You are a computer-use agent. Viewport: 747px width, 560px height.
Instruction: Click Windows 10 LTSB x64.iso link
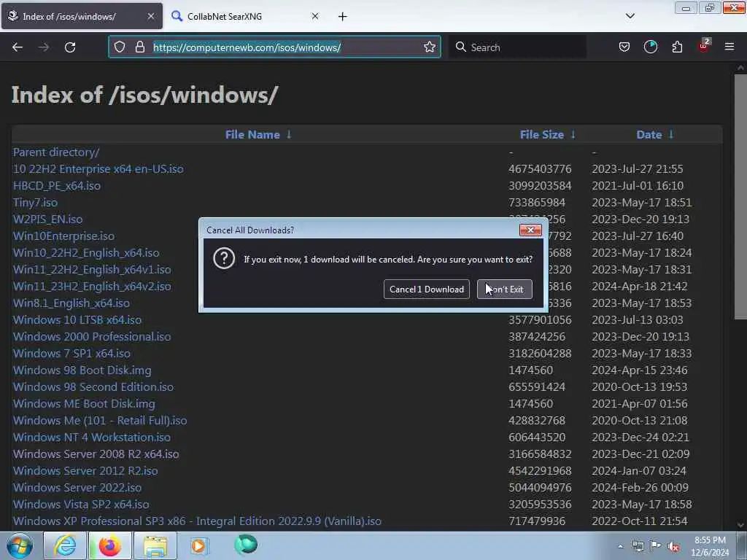click(77, 320)
